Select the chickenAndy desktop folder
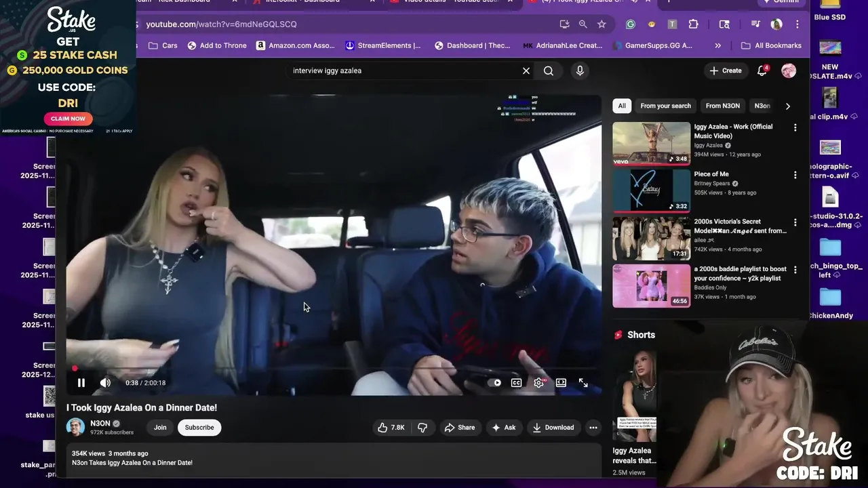The width and height of the screenshot is (868, 488). point(831,304)
